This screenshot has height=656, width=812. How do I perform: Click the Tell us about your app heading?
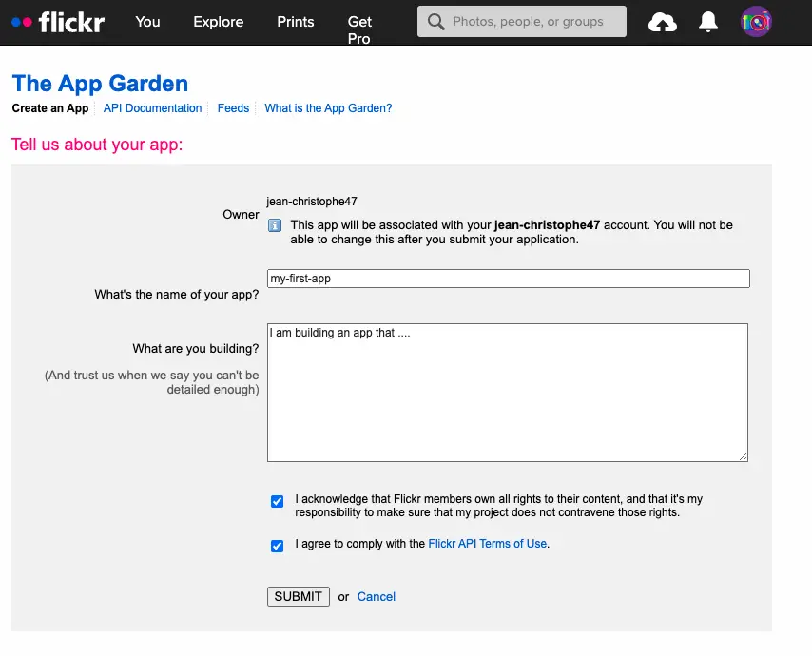point(97,145)
